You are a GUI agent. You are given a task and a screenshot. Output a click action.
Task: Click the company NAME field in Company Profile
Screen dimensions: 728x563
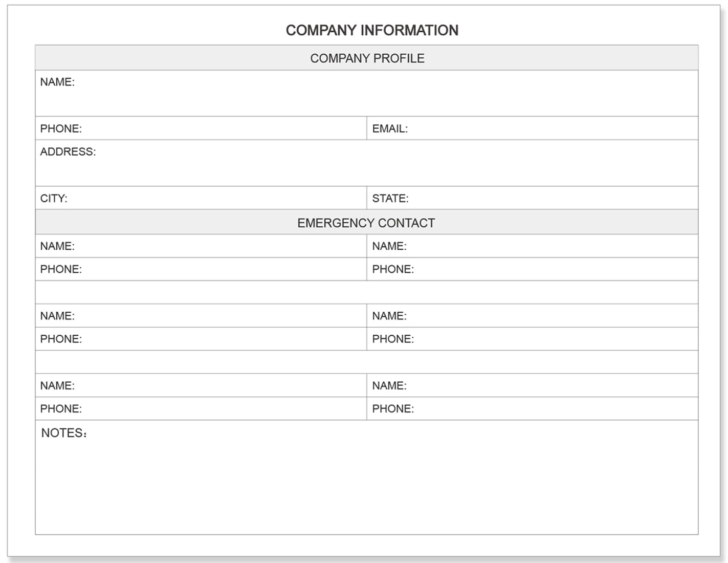(x=366, y=93)
